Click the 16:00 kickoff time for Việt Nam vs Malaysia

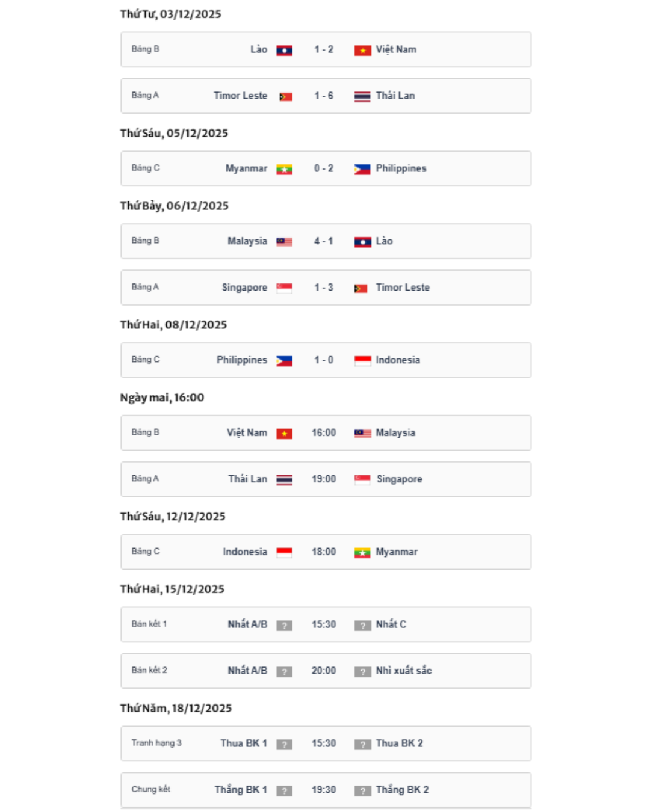[323, 433]
